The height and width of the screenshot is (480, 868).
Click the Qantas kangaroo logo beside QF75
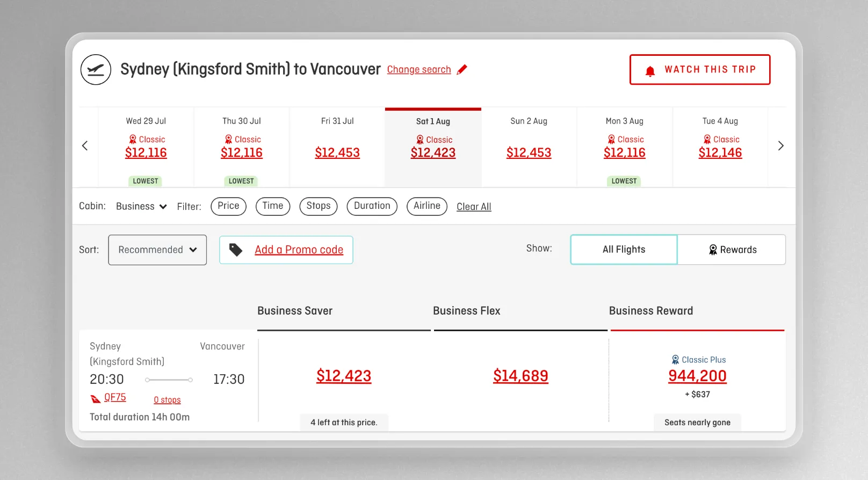click(96, 398)
